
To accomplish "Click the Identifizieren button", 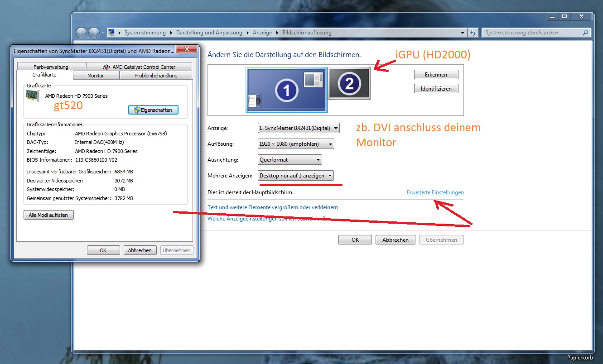I will (436, 89).
